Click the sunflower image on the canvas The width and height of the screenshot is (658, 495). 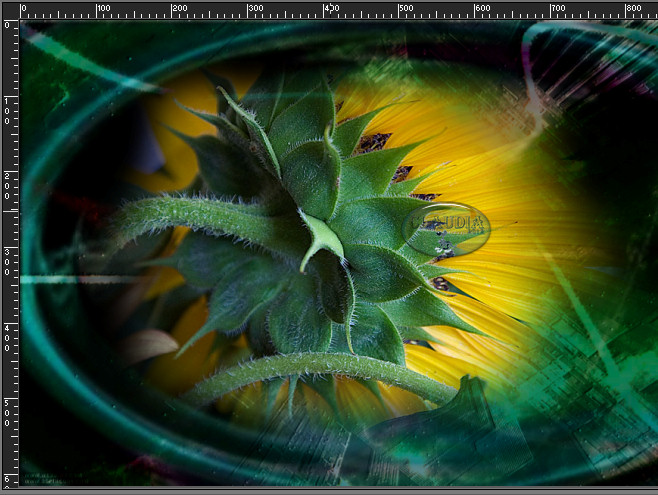[x=339, y=253]
